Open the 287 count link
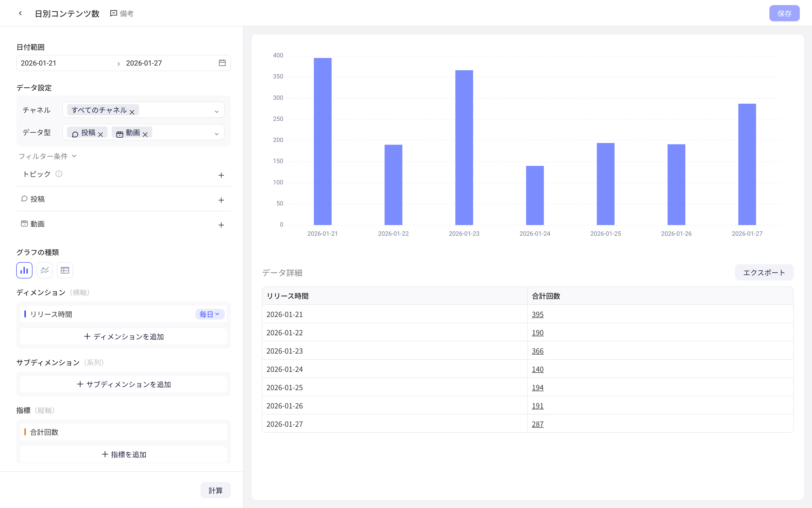 click(537, 424)
